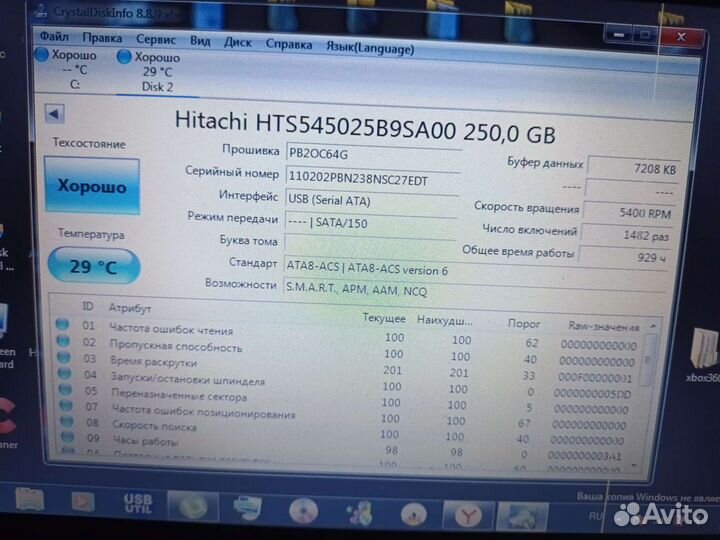Click the Атрибут column header

pos(130,308)
